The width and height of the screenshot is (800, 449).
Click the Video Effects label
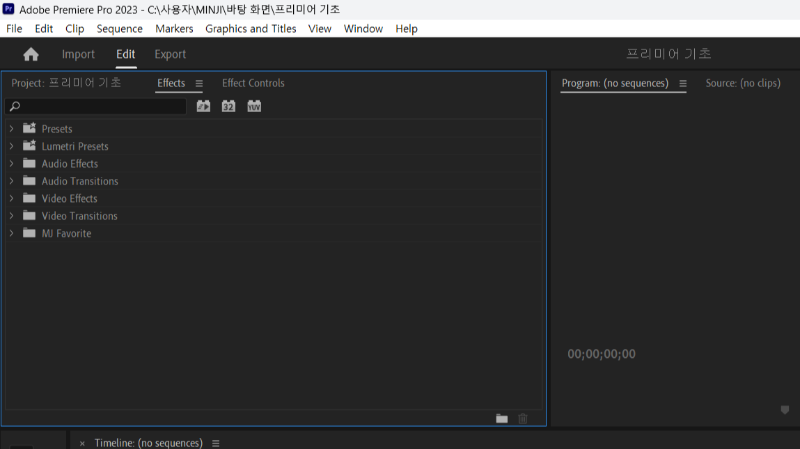coord(69,198)
